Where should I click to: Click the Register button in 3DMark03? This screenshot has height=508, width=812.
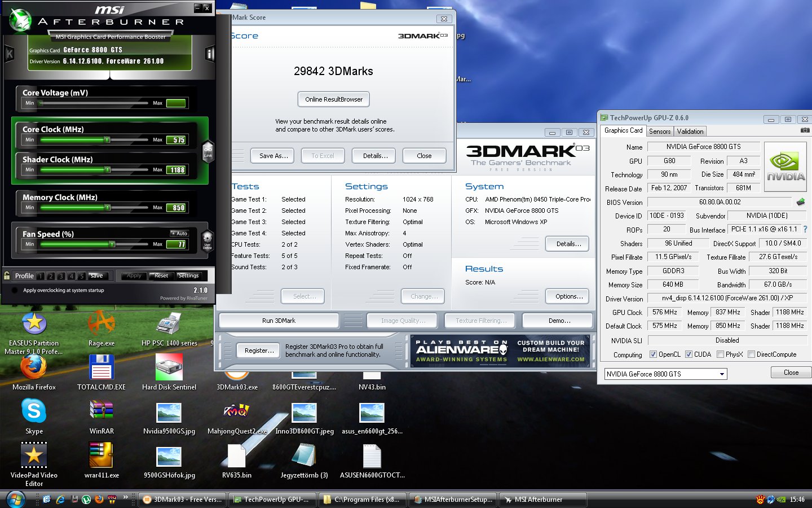pyautogui.click(x=259, y=351)
